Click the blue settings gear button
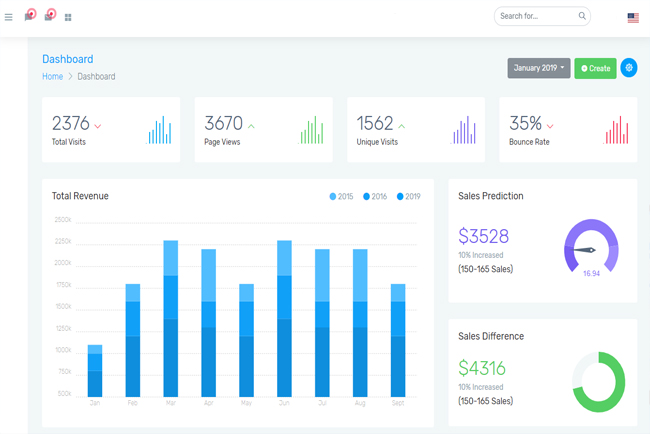The image size is (650, 434). [x=628, y=68]
